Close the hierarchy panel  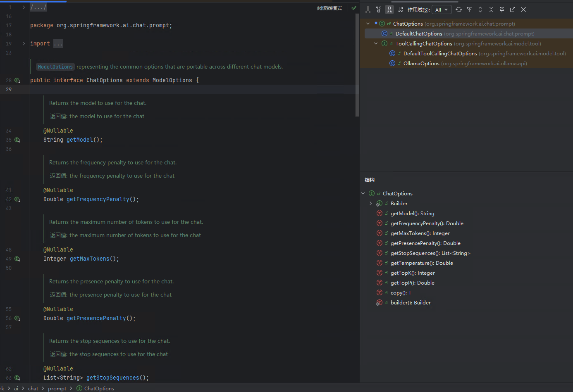click(523, 10)
